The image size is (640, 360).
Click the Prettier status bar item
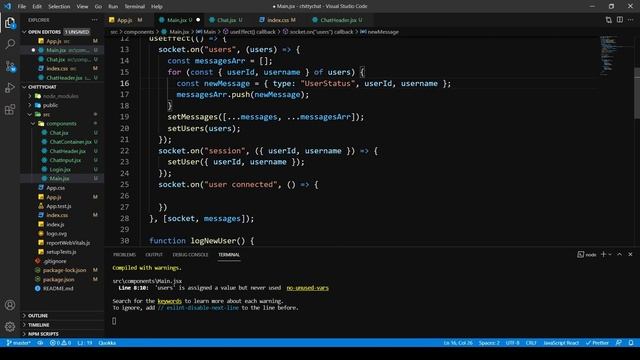(597, 343)
